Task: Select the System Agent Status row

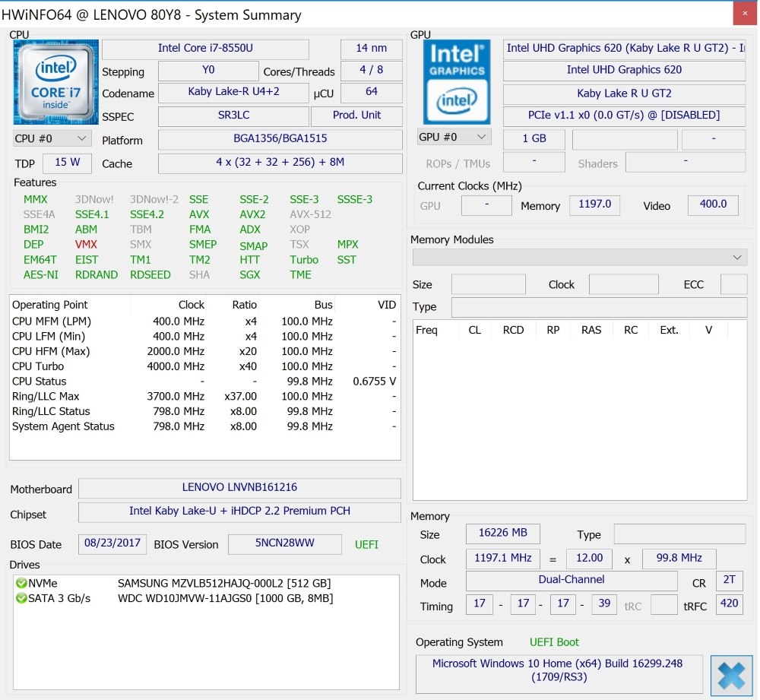Action: click(204, 426)
